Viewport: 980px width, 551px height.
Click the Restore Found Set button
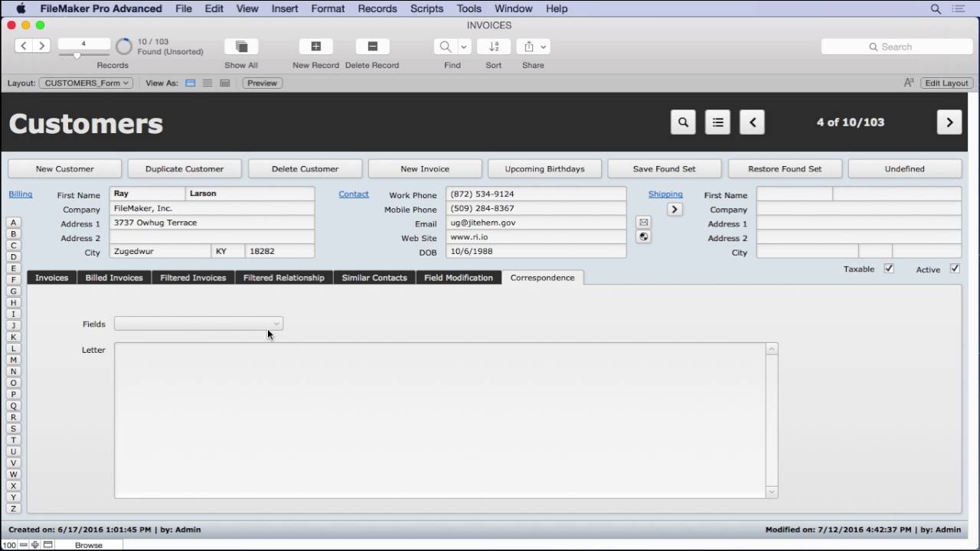tap(785, 168)
